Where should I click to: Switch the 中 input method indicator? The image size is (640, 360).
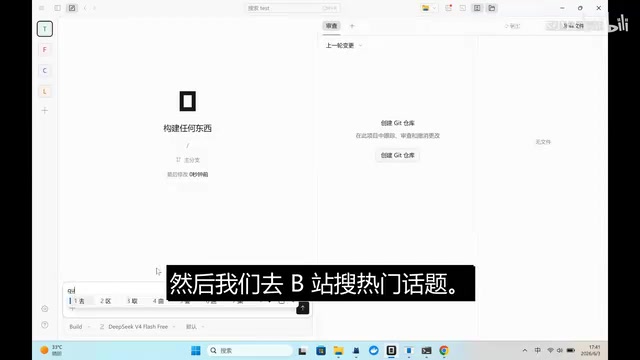[x=538, y=351]
